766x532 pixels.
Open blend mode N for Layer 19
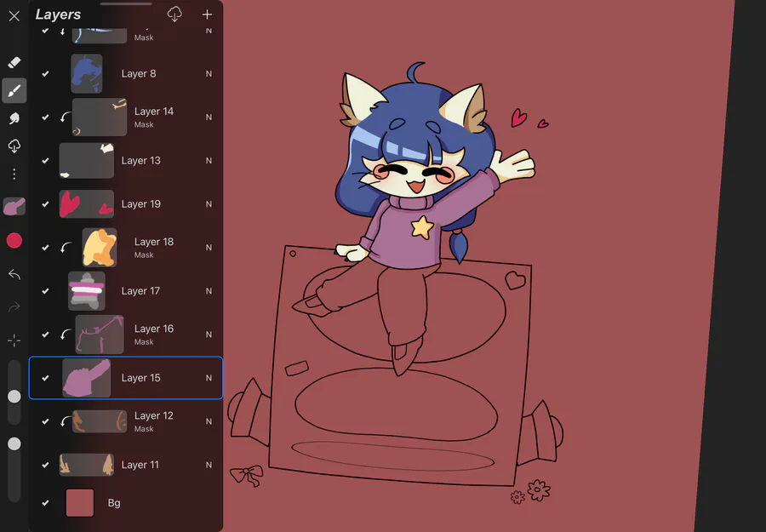pyautogui.click(x=209, y=204)
